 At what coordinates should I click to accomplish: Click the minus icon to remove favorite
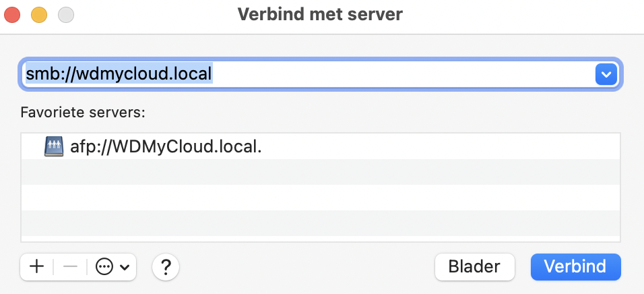coord(71,267)
